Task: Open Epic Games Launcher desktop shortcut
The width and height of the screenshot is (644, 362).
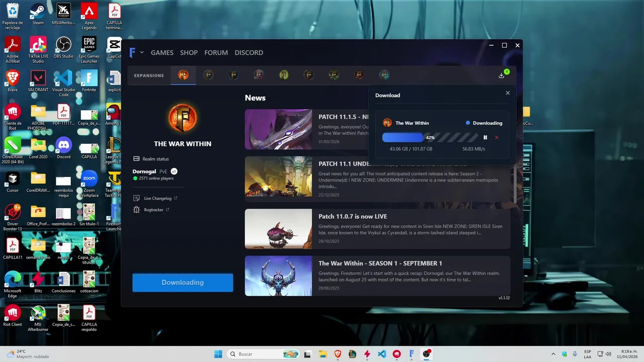Action: (89, 50)
